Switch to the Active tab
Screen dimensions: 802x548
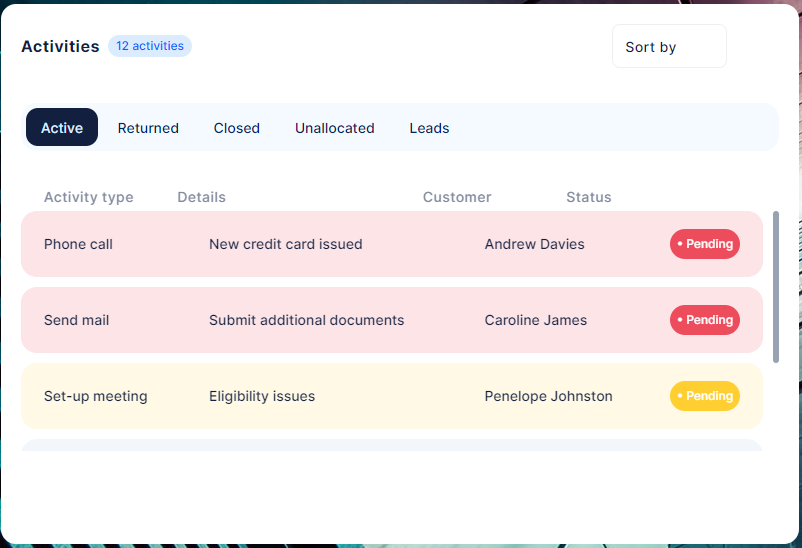click(62, 128)
